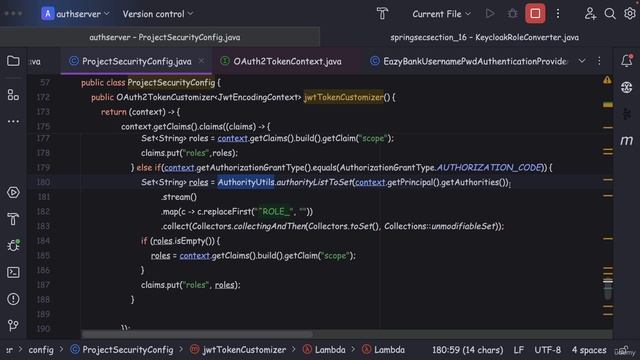Image resolution: width=640 pixels, height=360 pixels.
Task: Open the Current File run configuration dropdown
Action: 442,14
